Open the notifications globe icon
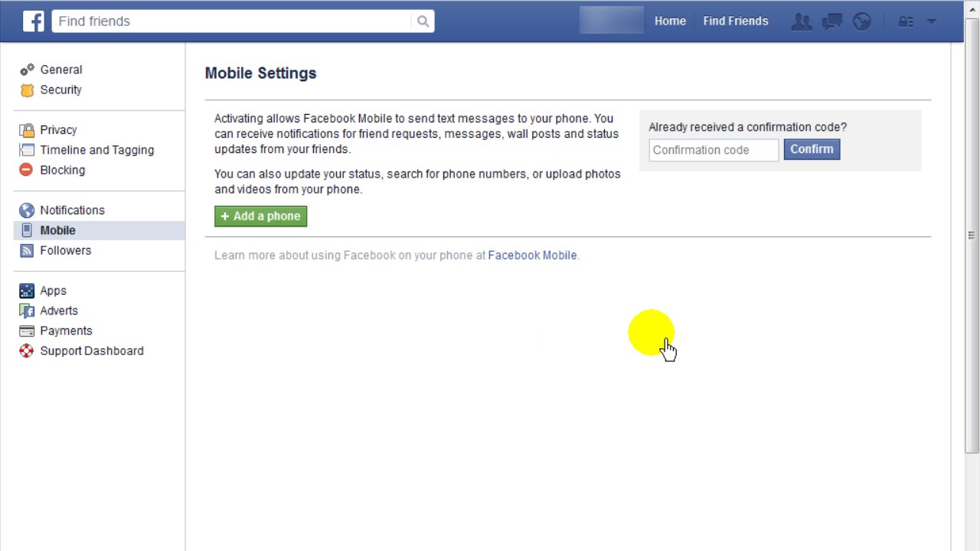Viewport: 980px width, 551px height. [862, 21]
